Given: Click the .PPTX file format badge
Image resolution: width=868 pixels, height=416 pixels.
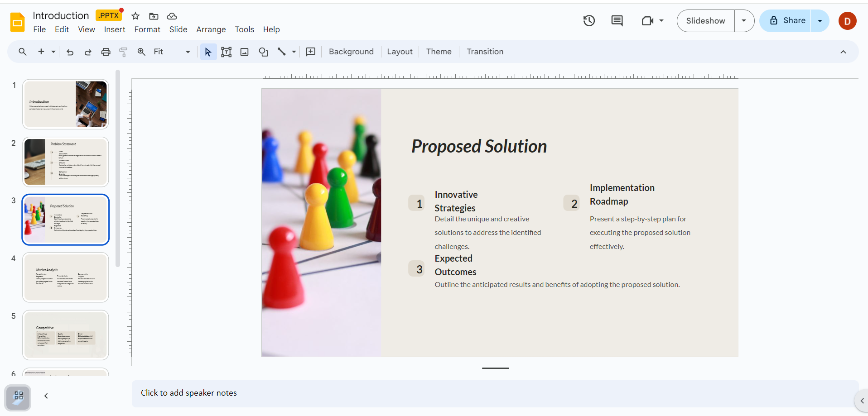Looking at the screenshot, I should [109, 16].
